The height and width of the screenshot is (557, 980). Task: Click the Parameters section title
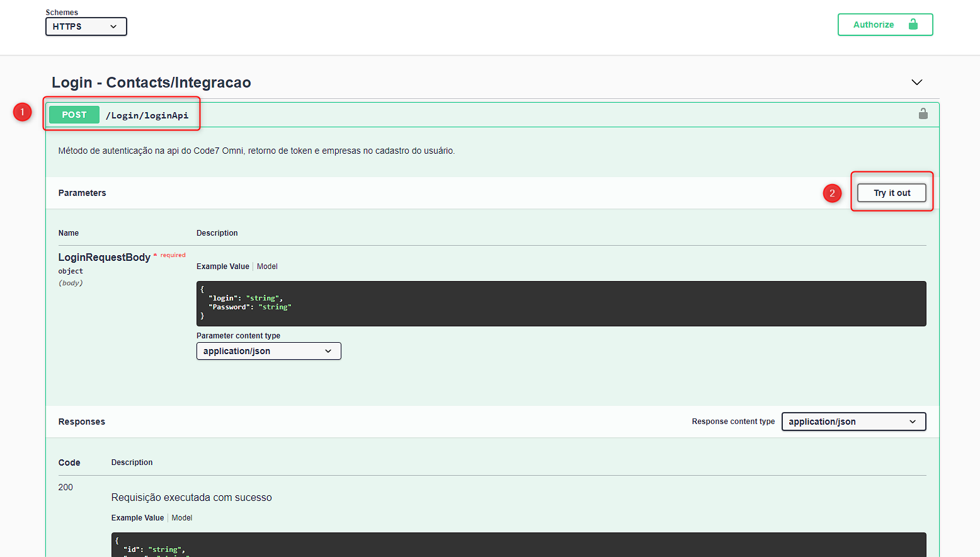(x=83, y=193)
